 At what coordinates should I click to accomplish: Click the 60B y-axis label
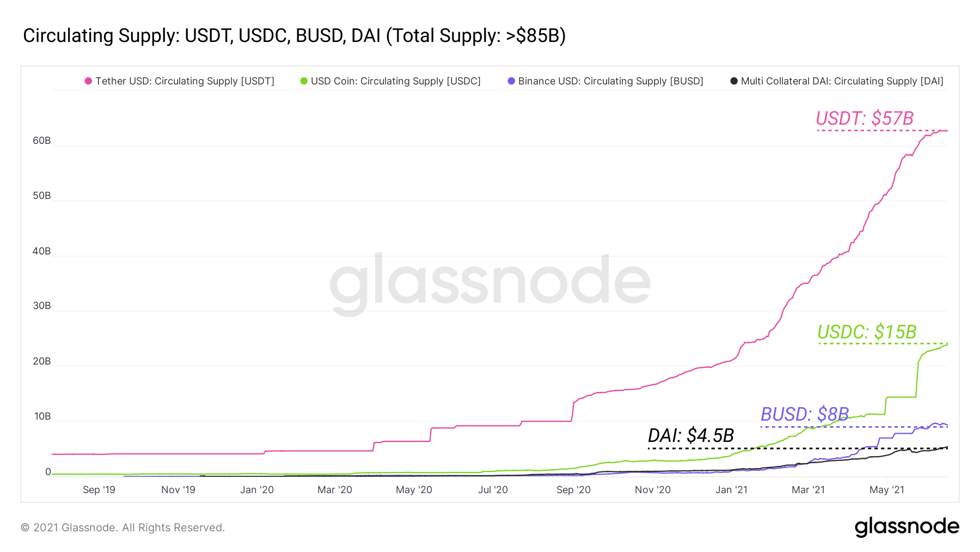[x=42, y=141]
